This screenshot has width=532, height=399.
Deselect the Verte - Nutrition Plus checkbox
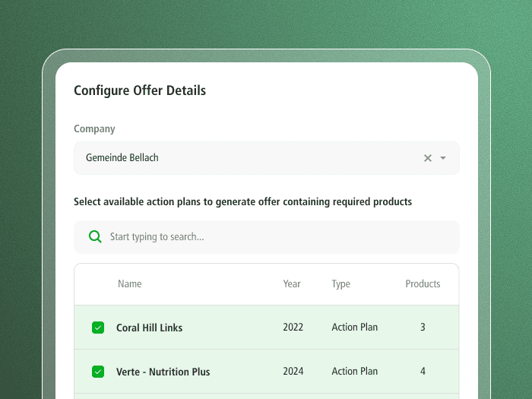point(98,372)
